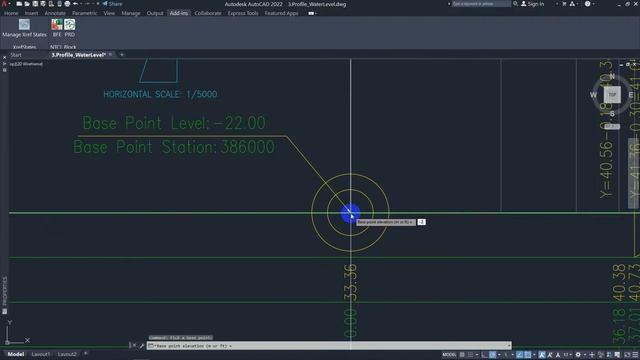
Task: Select the 3.Profile_WaterLevel drawing tab
Action: [78, 55]
